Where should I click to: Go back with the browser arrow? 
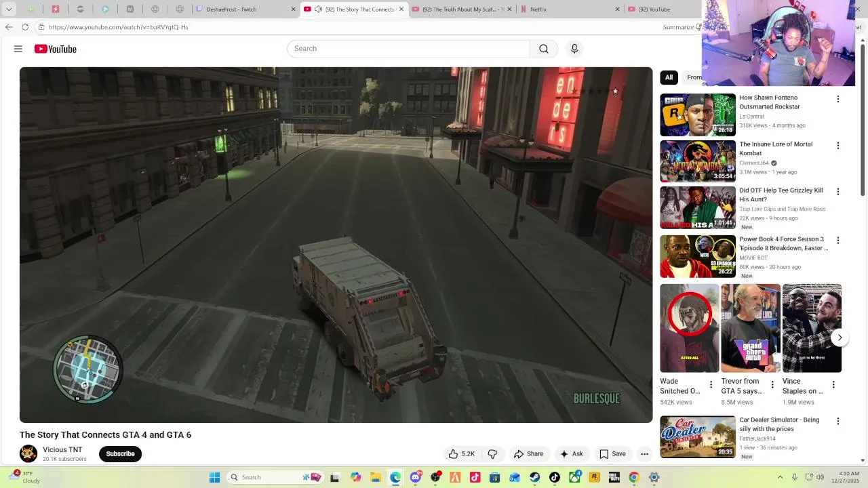[x=9, y=27]
